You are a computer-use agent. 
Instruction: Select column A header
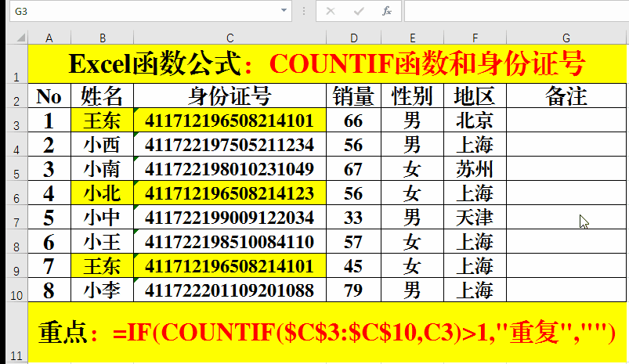coord(49,38)
